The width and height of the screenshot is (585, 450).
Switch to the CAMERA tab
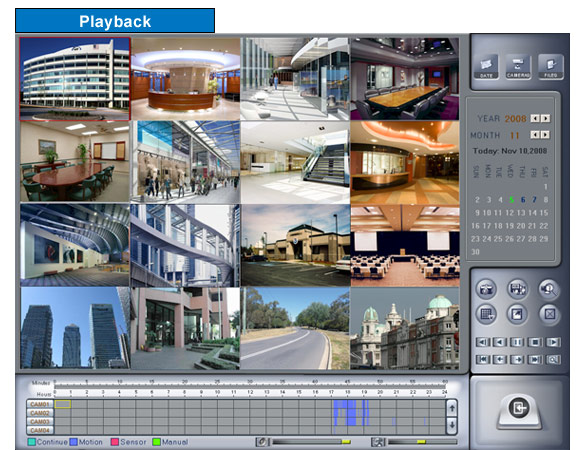[x=518, y=66]
